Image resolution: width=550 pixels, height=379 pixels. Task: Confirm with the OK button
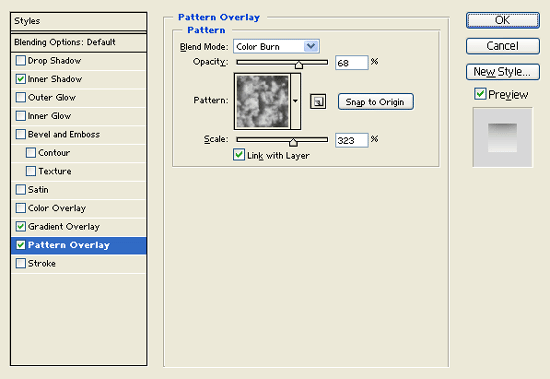503,20
